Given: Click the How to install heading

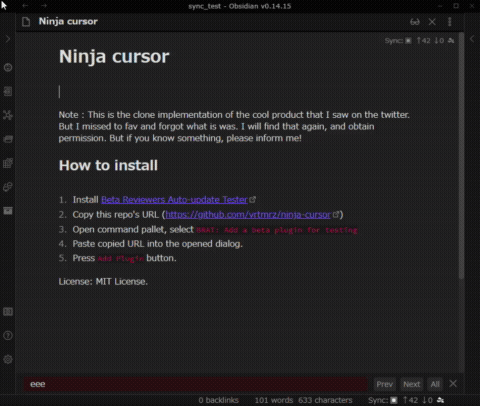Looking at the screenshot, I should coord(108,165).
